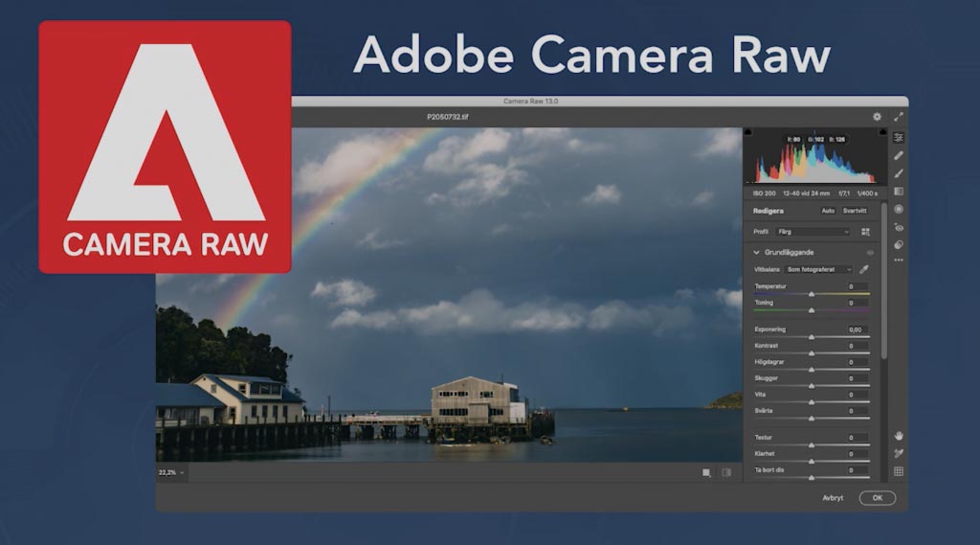The width and height of the screenshot is (980, 545).
Task: Open the Profil dropdown showing Färg
Action: click(x=813, y=232)
